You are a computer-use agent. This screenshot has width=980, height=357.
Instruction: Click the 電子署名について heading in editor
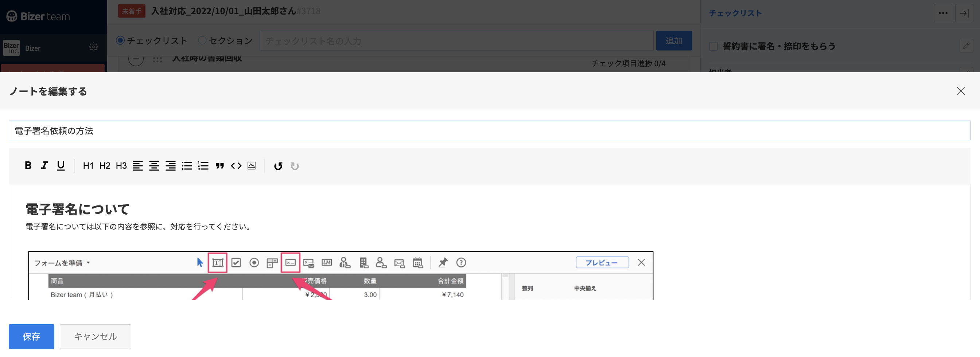click(77, 209)
